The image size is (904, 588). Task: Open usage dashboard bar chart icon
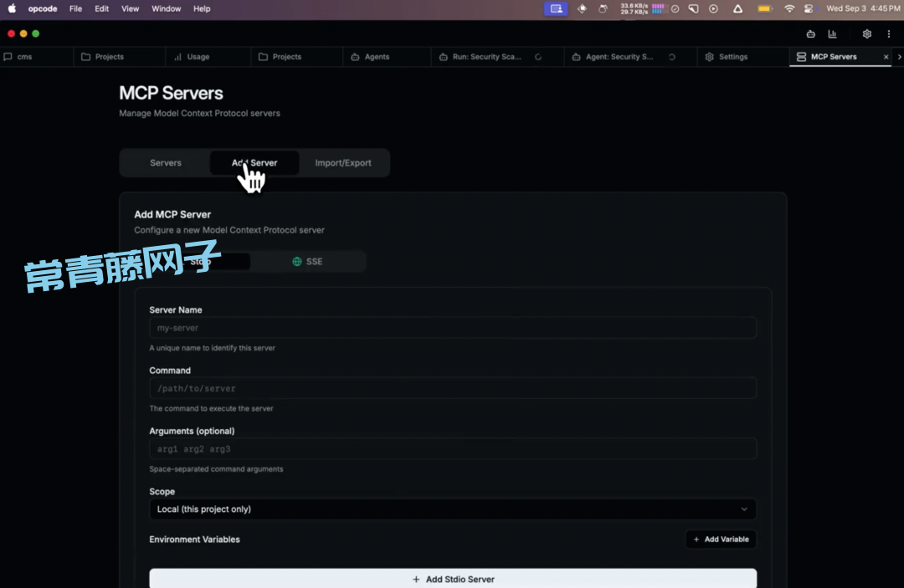(x=832, y=34)
